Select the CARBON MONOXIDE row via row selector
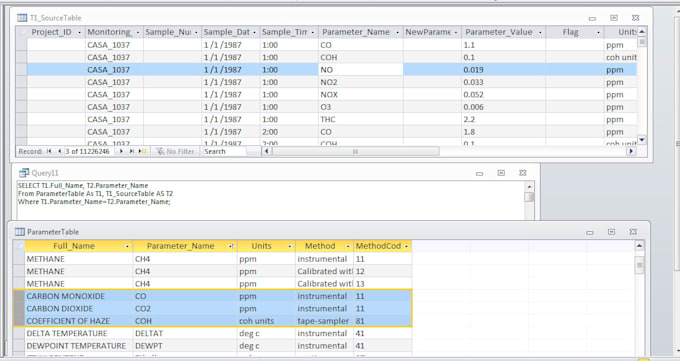Screen dimensions: 680x361 point(19,296)
